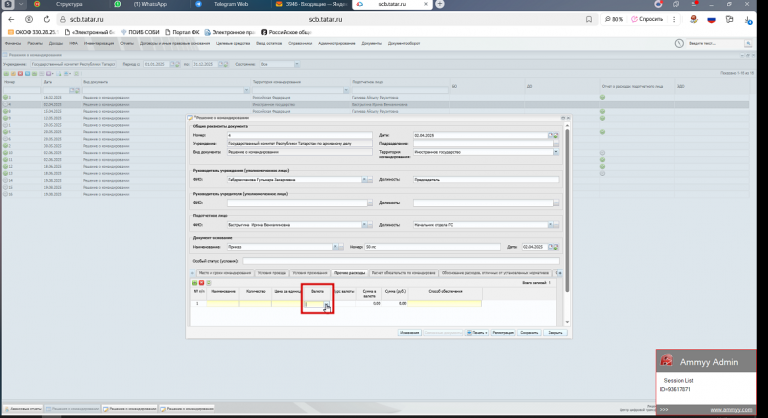The image size is (768, 418).
Task: Click the Russian flag extension icon
Action: (x=711, y=20)
